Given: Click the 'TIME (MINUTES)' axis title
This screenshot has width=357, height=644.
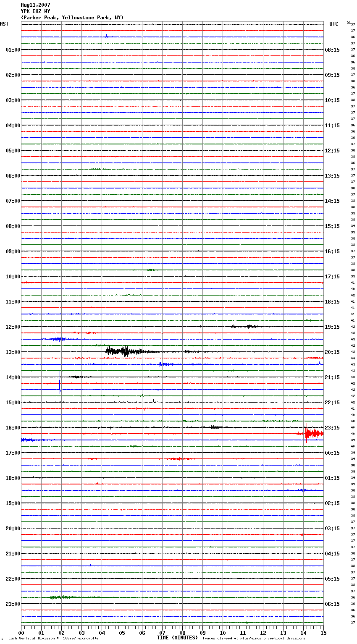Looking at the screenshot, I should [x=177, y=638].
